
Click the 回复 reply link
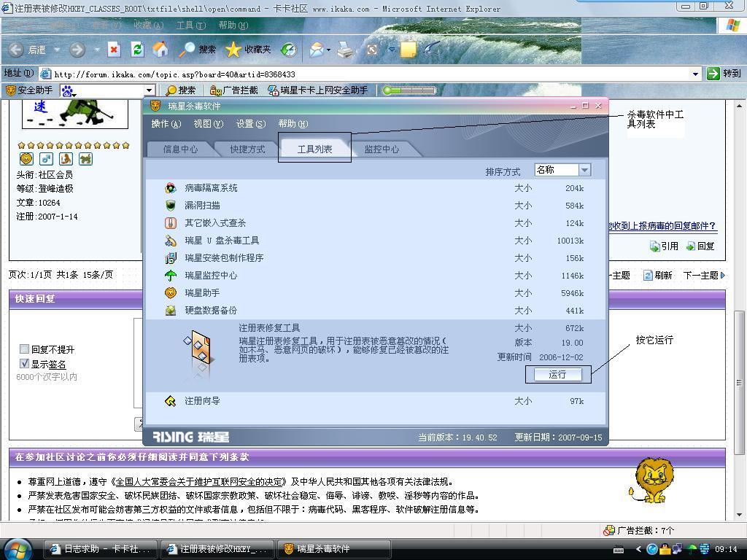coord(700,246)
